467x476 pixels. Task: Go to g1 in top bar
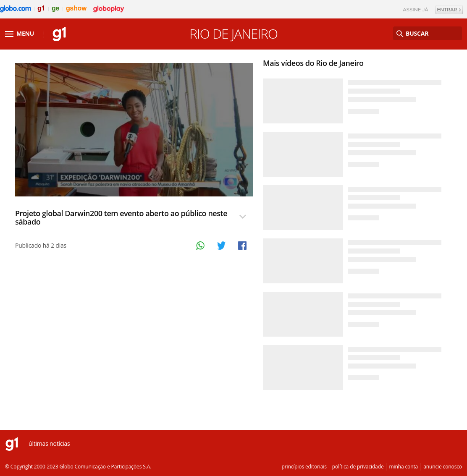[x=41, y=9]
